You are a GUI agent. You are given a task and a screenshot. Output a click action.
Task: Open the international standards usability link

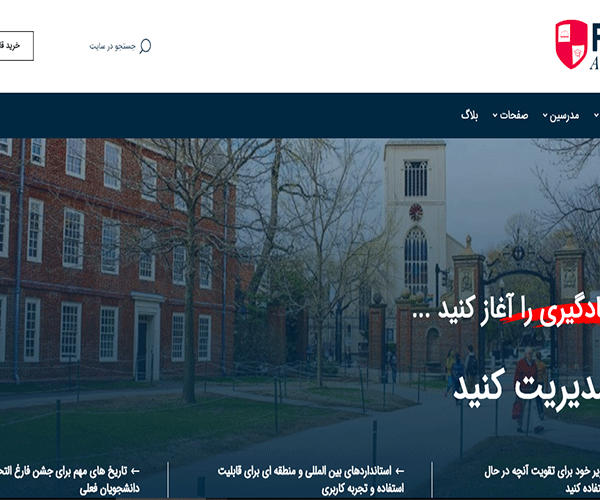click(310, 478)
